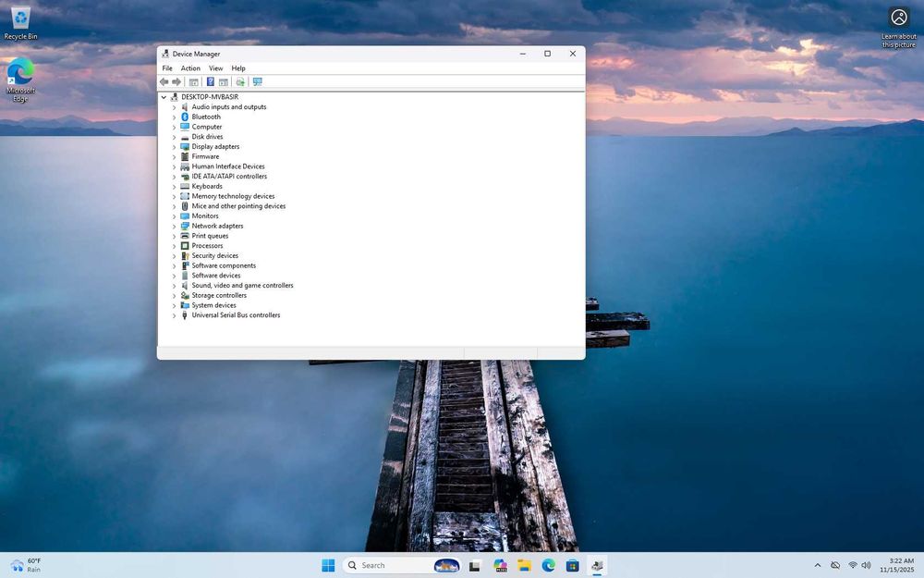Open the Windows Start menu
Image resolution: width=924 pixels, height=578 pixels.
[x=328, y=566]
